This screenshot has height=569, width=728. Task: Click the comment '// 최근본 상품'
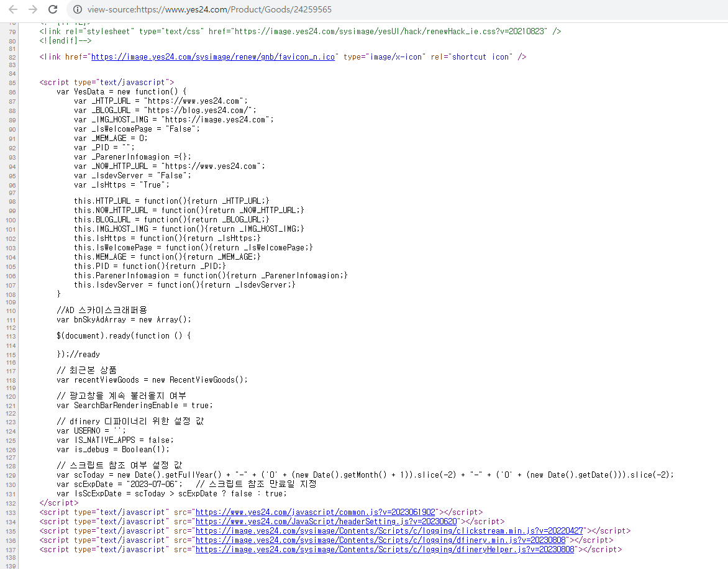pyautogui.click(x=86, y=370)
